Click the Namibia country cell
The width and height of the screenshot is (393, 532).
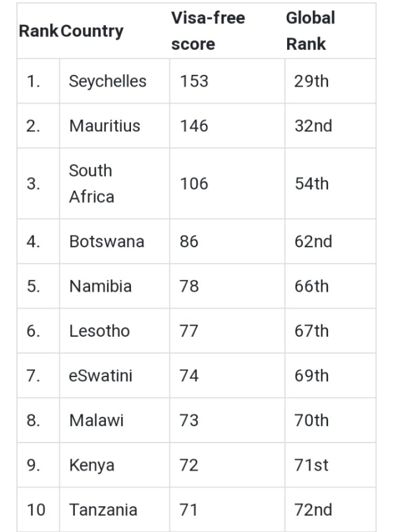100,286
